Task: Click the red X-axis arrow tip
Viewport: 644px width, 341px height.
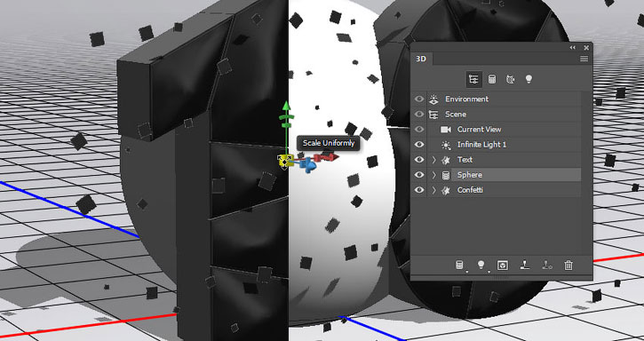Action: click(335, 156)
